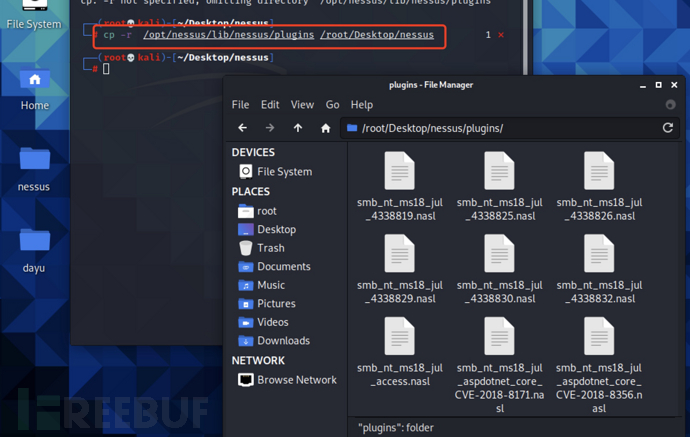Viewport: 690px width, 437px height.
Task: Open root folder in Places
Action: coord(257,211)
